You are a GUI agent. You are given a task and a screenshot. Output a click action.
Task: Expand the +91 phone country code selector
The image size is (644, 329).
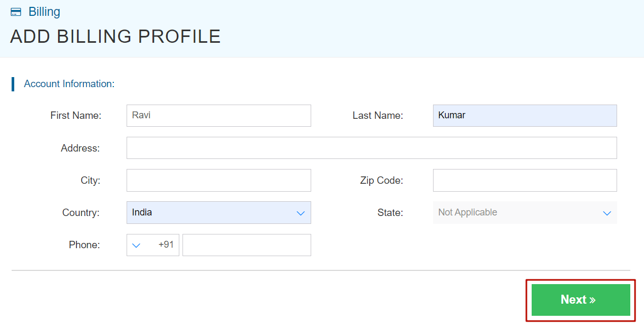click(x=137, y=245)
